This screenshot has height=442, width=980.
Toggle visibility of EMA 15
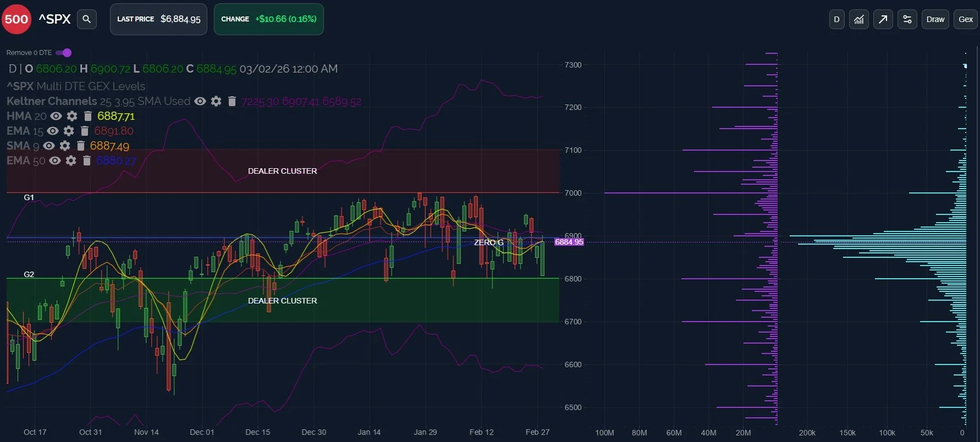(53, 131)
